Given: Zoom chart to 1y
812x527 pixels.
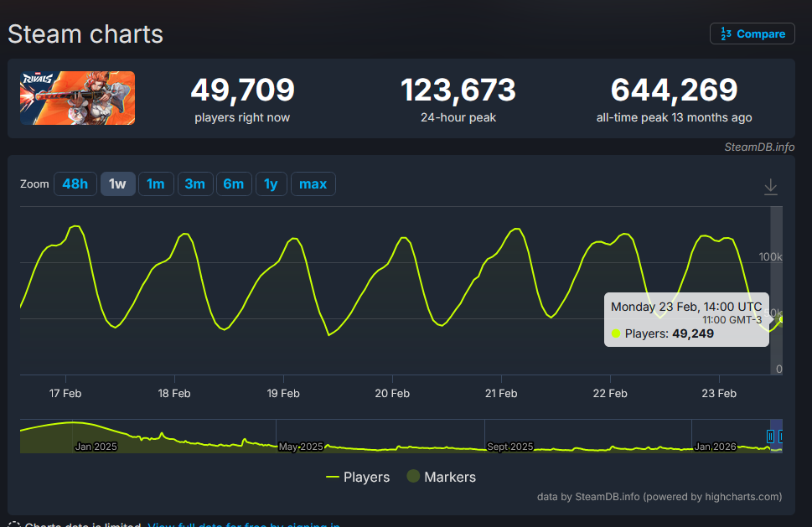Looking at the screenshot, I should tap(271, 183).
